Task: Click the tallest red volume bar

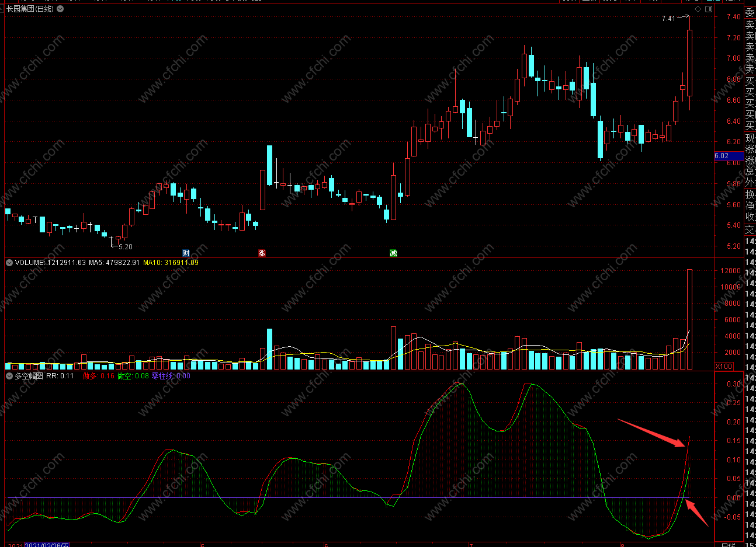Action: pyautogui.click(x=690, y=319)
